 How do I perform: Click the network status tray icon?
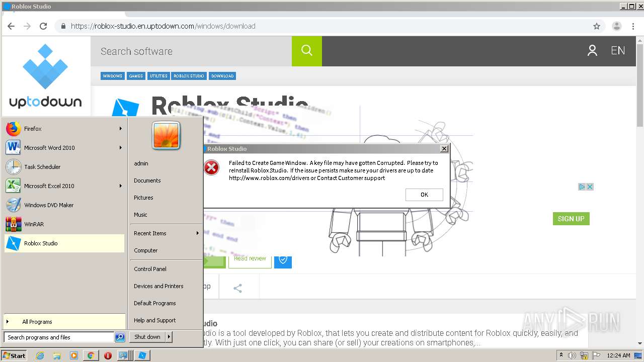584,355
